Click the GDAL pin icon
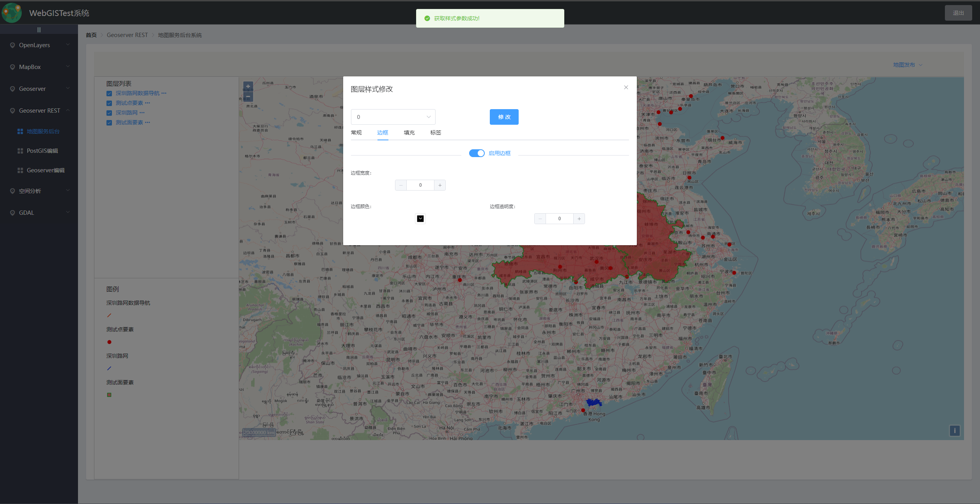The height and width of the screenshot is (504, 980). point(12,213)
